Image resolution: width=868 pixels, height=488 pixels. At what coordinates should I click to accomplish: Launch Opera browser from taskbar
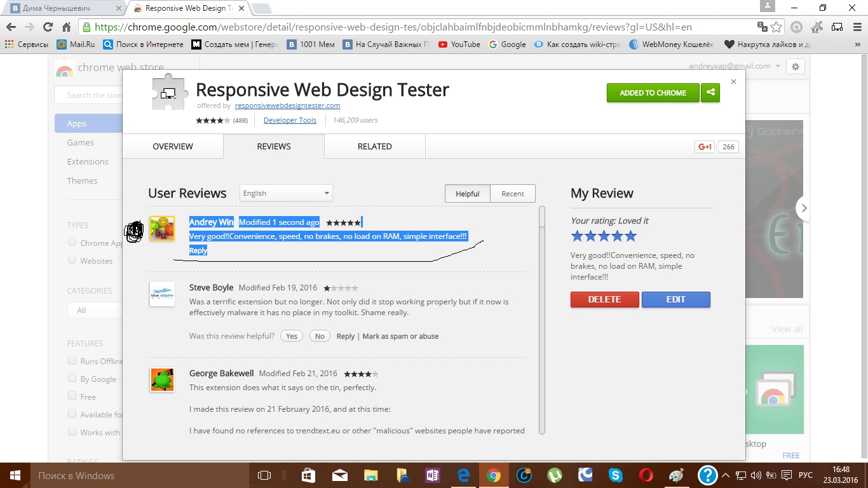[x=646, y=475]
